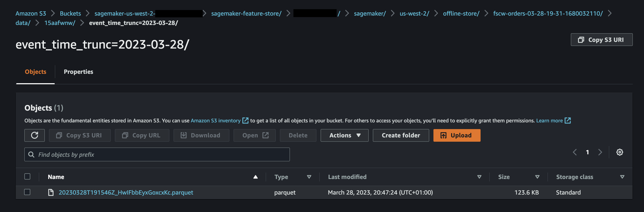
Task: Sort by Storage class column arrow
Action: [622, 177]
